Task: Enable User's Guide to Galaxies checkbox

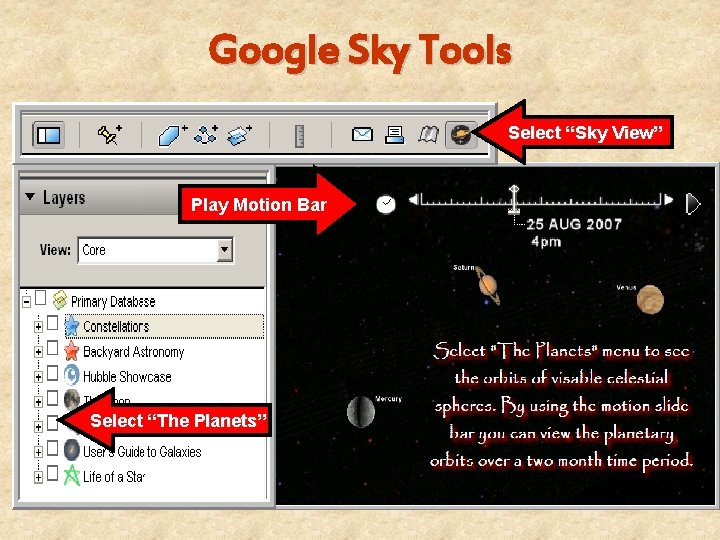Action: coord(53,448)
